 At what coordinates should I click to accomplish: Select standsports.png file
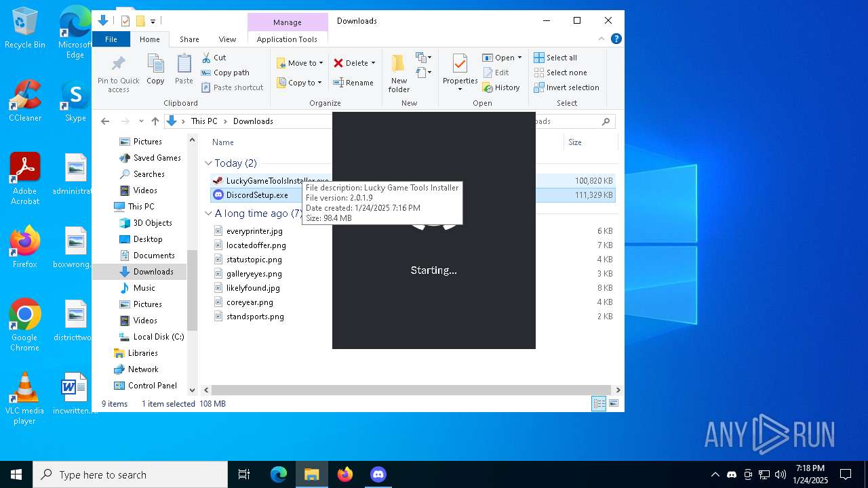[255, 317]
